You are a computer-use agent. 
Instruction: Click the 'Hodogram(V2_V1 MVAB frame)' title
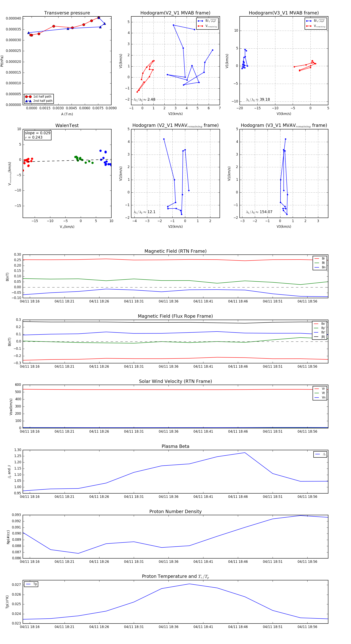175,13
